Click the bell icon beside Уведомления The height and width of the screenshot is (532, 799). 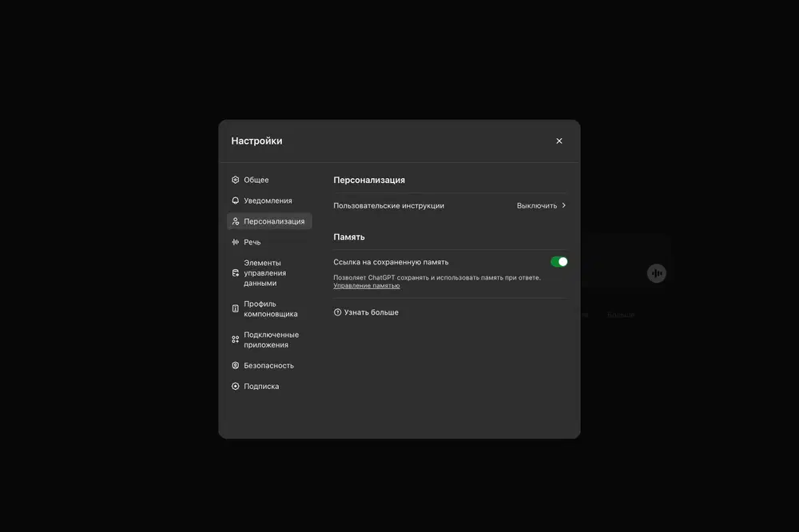click(235, 200)
